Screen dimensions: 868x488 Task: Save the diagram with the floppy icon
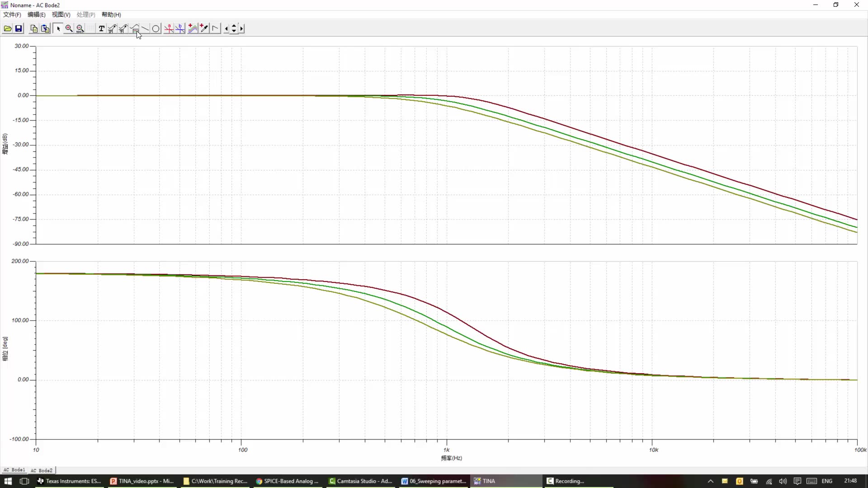tap(19, 28)
